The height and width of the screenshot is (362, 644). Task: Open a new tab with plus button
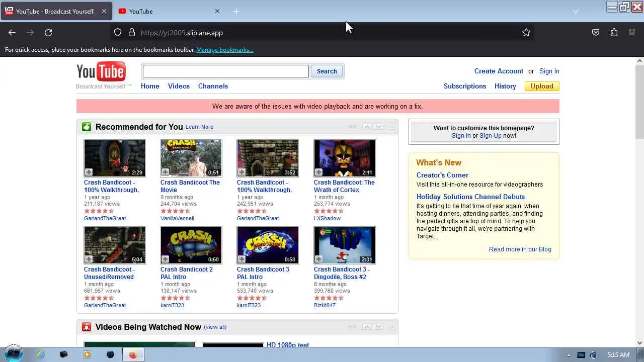pos(236,11)
